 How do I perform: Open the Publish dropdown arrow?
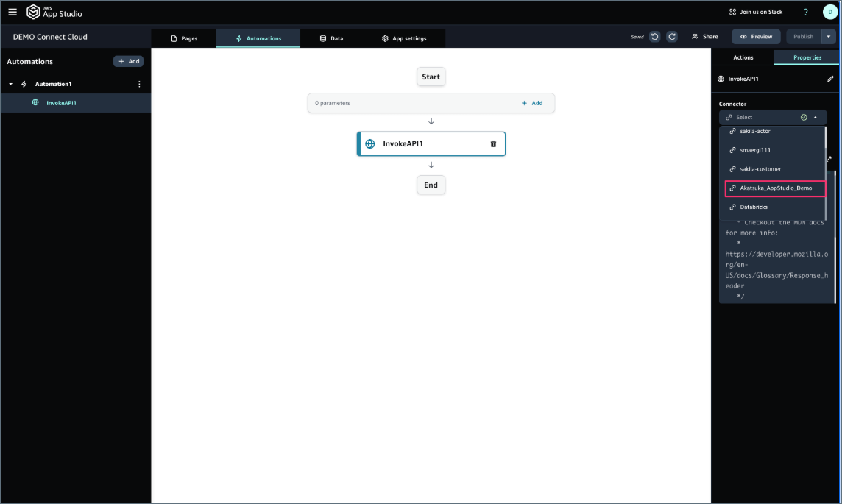(x=829, y=36)
